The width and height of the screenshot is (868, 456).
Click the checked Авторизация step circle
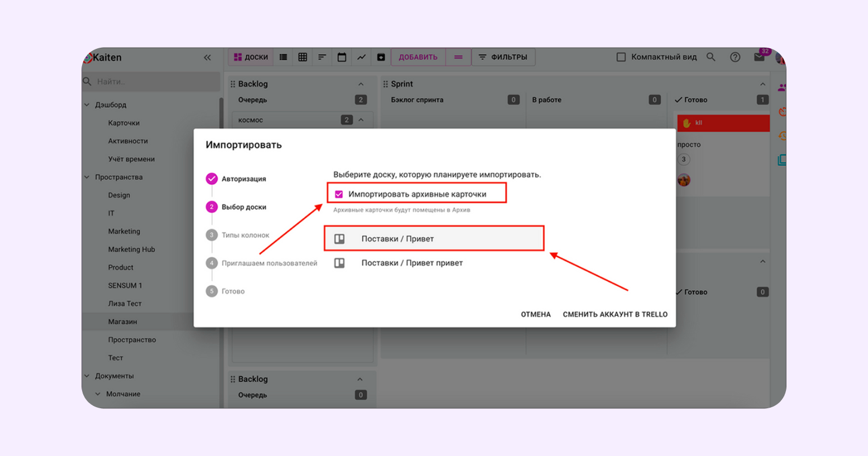pyautogui.click(x=211, y=179)
